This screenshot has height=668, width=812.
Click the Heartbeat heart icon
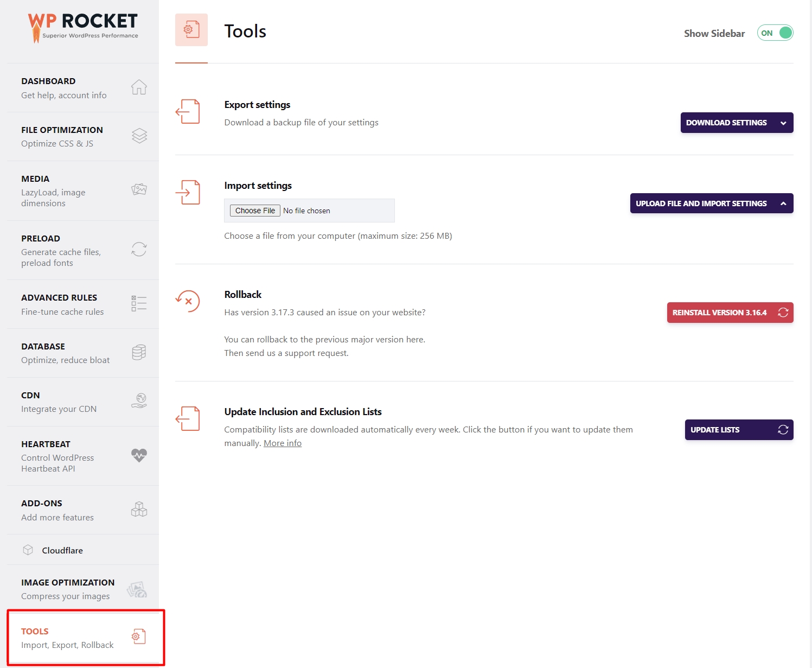tap(139, 455)
